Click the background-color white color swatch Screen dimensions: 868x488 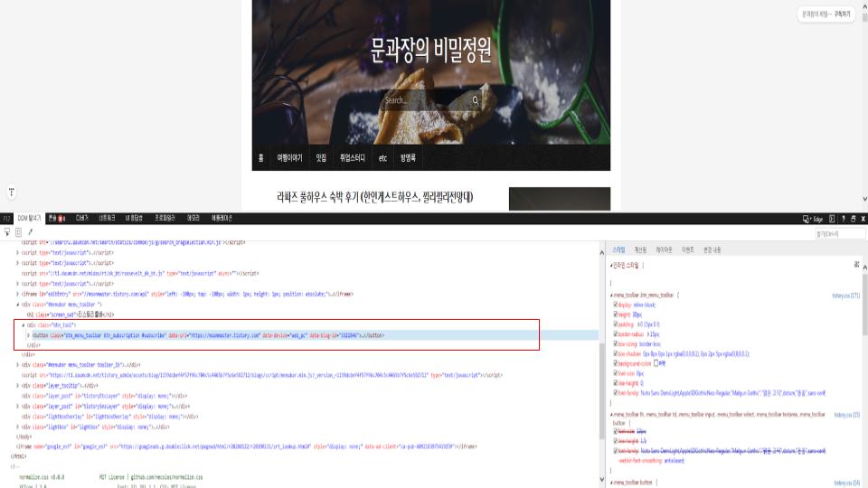[x=656, y=363]
